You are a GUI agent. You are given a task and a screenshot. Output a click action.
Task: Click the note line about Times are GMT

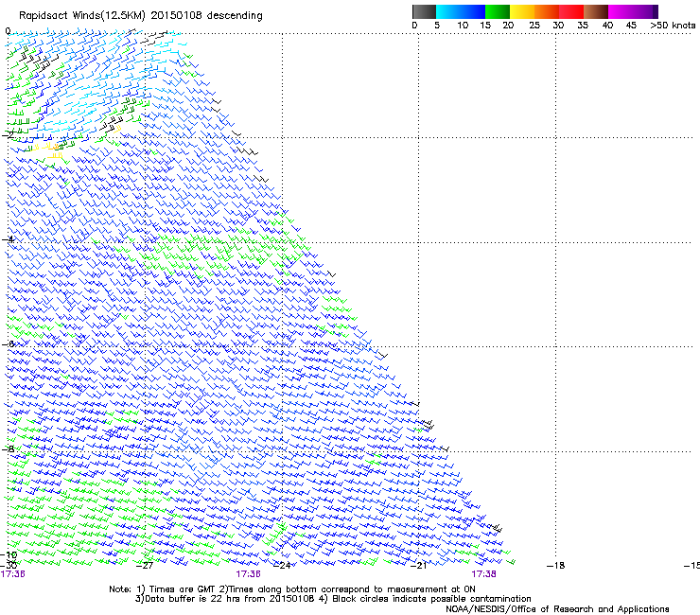point(292,589)
